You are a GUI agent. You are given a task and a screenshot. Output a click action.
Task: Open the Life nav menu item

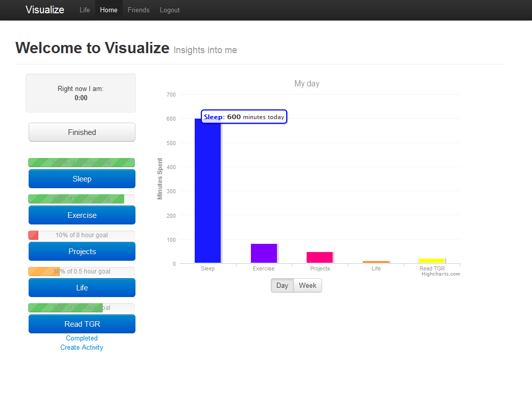click(x=84, y=10)
